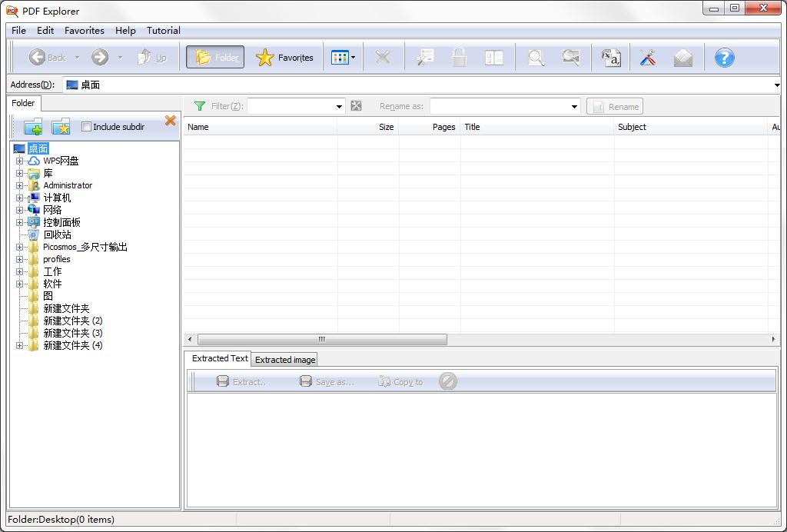Click the green filter funnel icon
Screen dimensions: 787x532
pyautogui.click(x=201, y=105)
